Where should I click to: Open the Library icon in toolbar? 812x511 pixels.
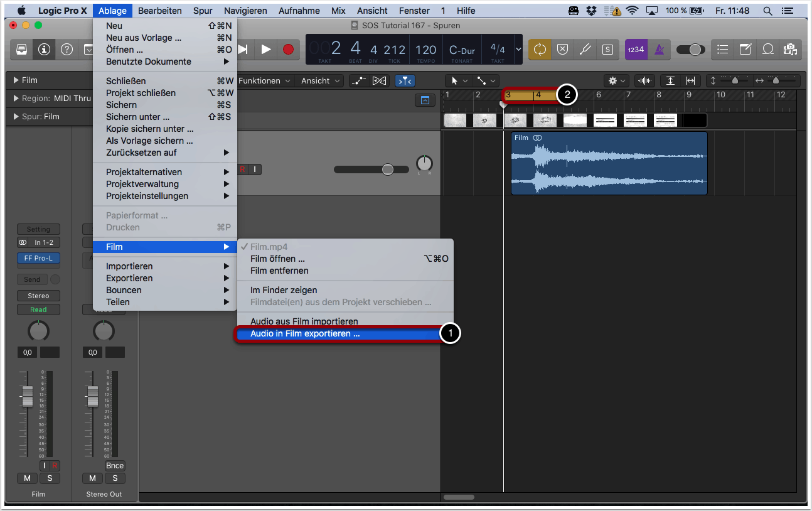21,50
